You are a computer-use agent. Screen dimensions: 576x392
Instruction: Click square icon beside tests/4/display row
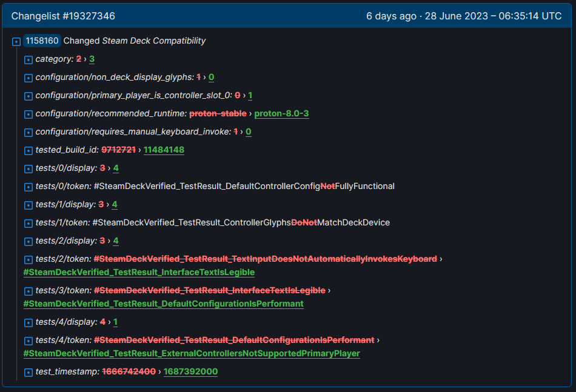coord(28,323)
